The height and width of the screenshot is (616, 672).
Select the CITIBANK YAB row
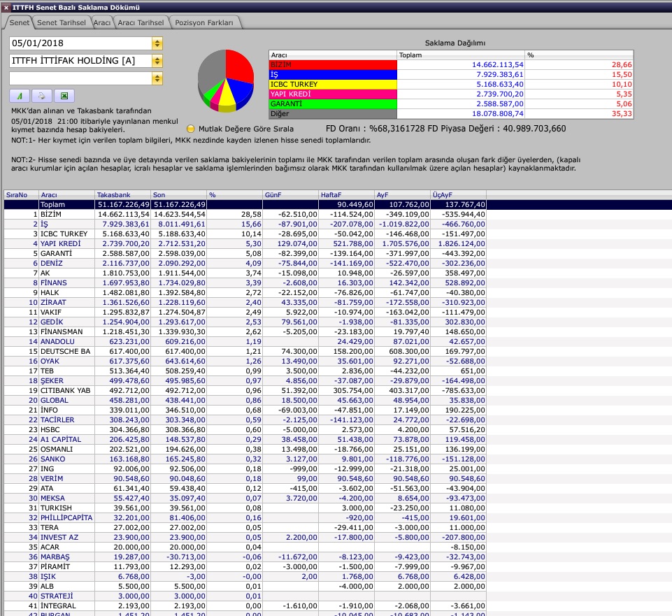click(x=245, y=391)
